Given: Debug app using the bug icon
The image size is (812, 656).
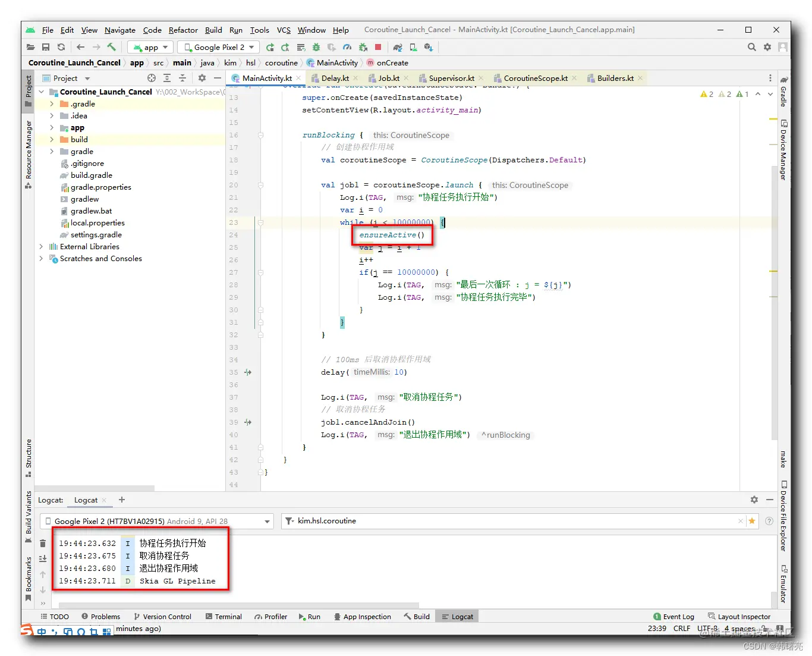Looking at the screenshot, I should [316, 47].
